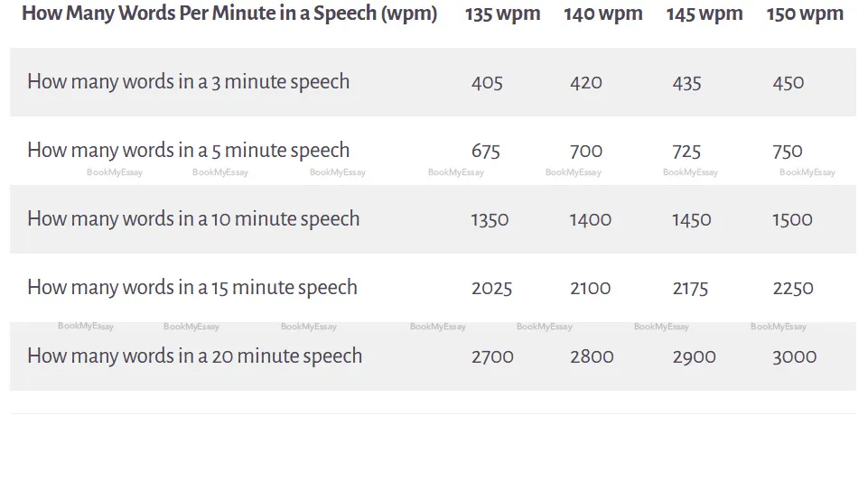Screen dimensions: 868x499
Task: Click the 1350 words cell
Action: [x=490, y=220]
